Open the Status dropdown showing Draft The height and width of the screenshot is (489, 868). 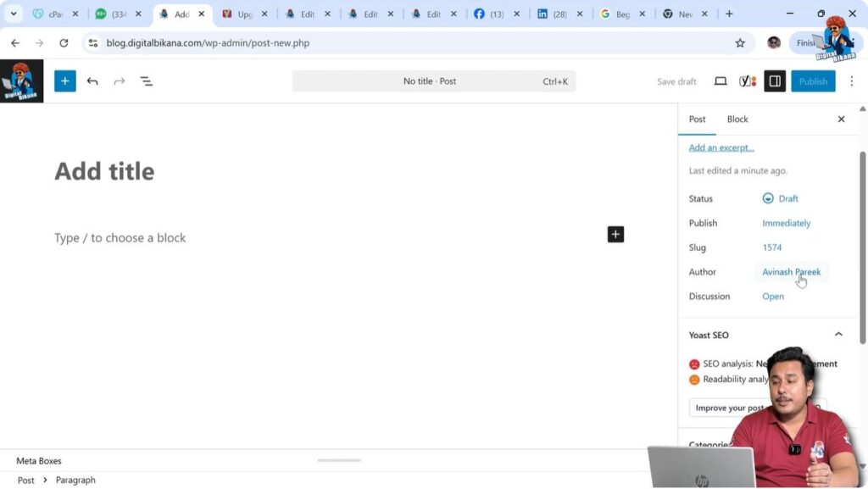(781, 198)
